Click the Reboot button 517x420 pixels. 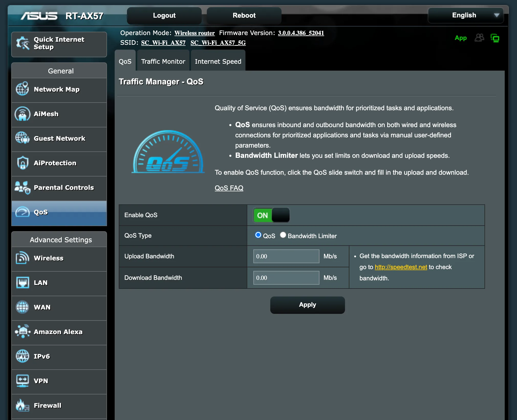click(x=244, y=15)
